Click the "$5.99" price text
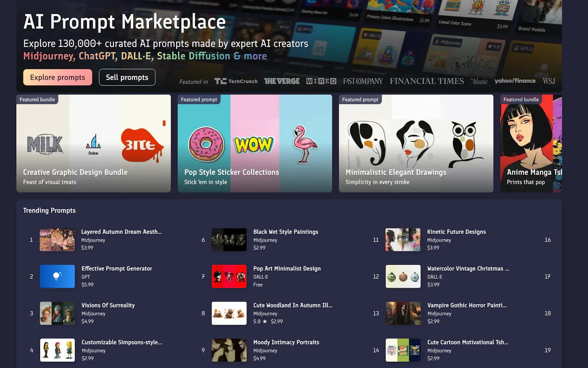 click(87, 285)
